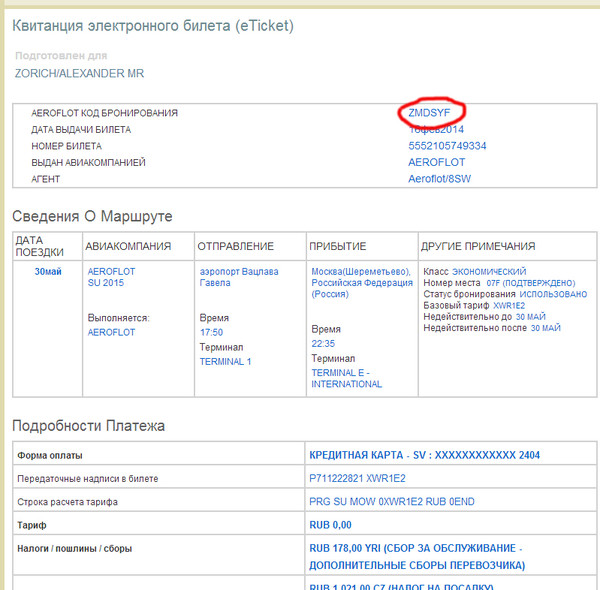The width and height of the screenshot is (600, 590).
Task: Click the column header АВИАКОМПАНИЯ
Action: 128,246
